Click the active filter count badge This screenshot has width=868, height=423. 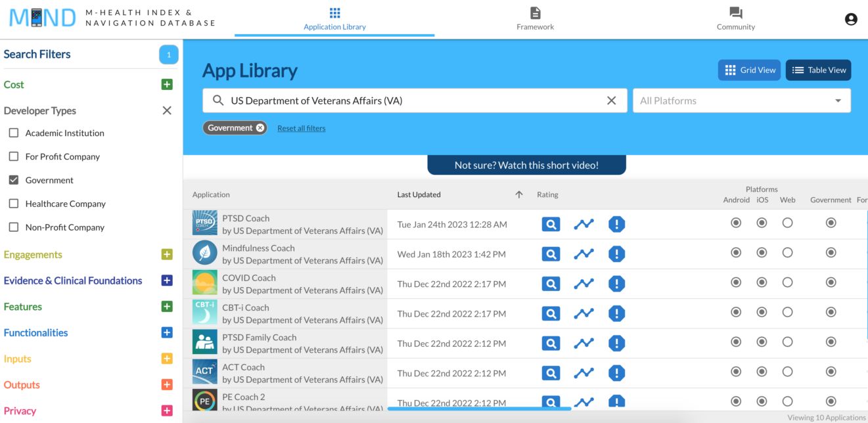(169, 55)
